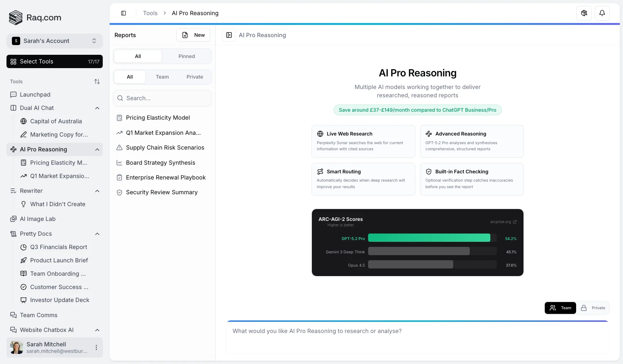Open the arcprize.org link

(503, 222)
